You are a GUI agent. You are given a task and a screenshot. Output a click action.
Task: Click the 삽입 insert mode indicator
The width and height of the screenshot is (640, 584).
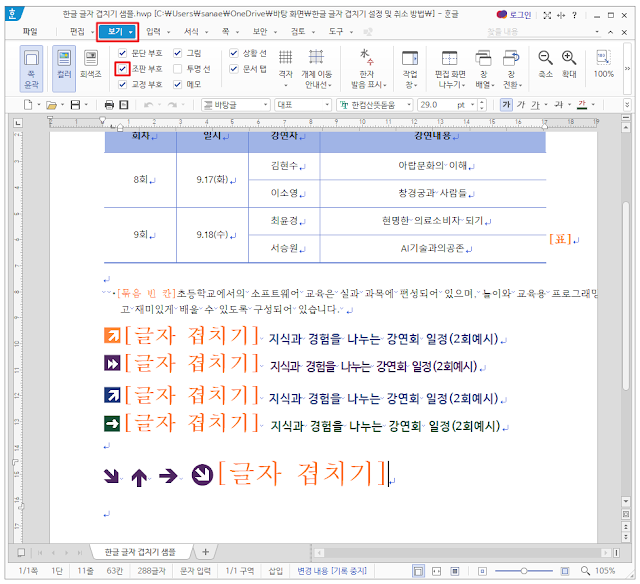(276, 571)
